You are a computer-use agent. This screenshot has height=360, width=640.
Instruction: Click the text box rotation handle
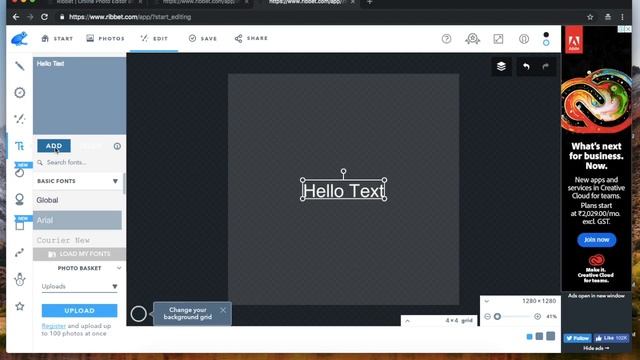[x=344, y=171]
